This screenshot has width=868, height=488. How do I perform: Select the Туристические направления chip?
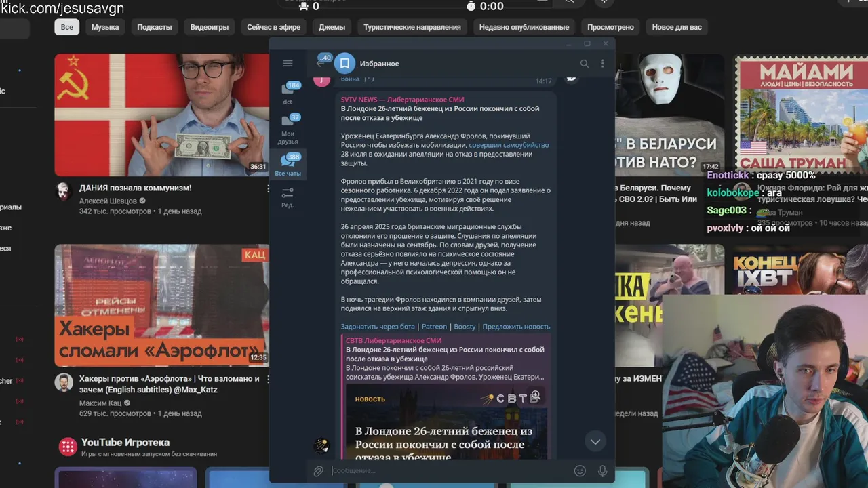coord(412,27)
